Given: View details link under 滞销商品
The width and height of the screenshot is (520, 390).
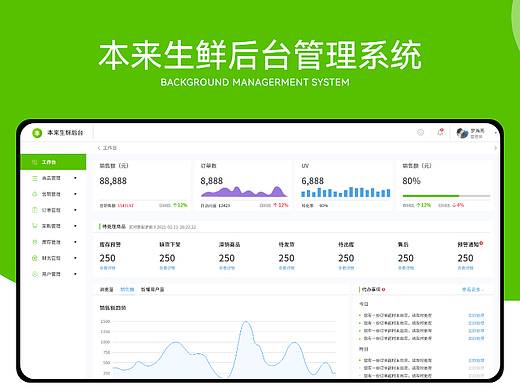Looking at the screenshot, I should tap(227, 268).
